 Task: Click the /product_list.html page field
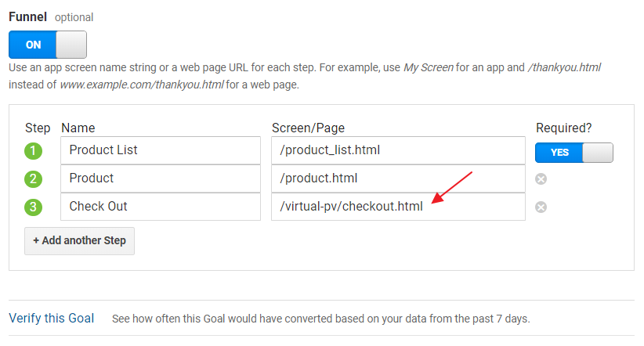click(398, 150)
